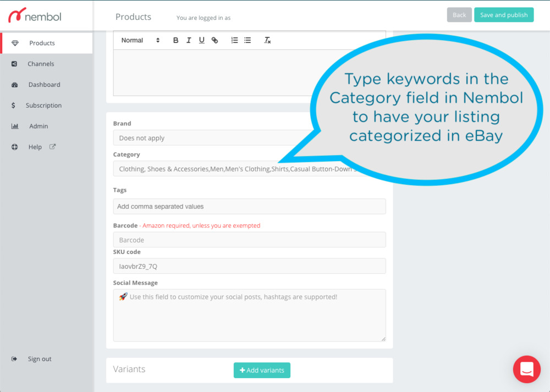Click the Products page header title
The height and width of the screenshot is (392, 550).
(x=133, y=17)
